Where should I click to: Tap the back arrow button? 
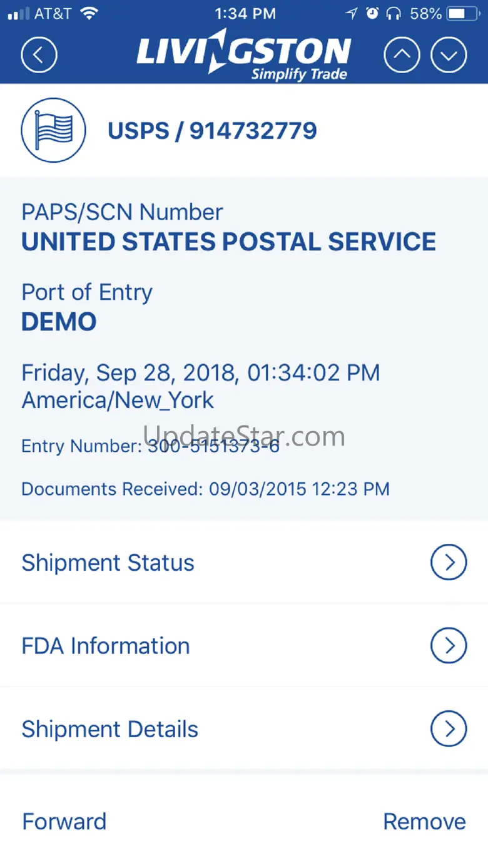tap(39, 55)
